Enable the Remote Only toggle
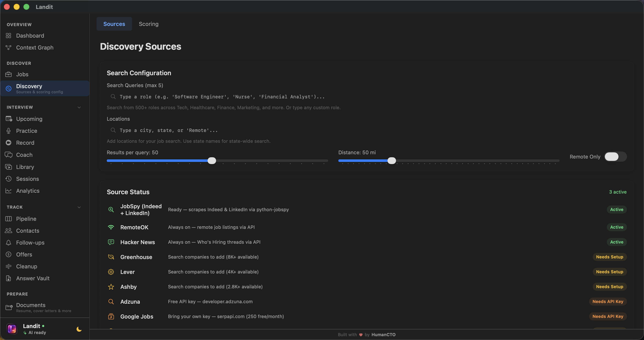Screen dimensions: 644x340 [615, 157]
